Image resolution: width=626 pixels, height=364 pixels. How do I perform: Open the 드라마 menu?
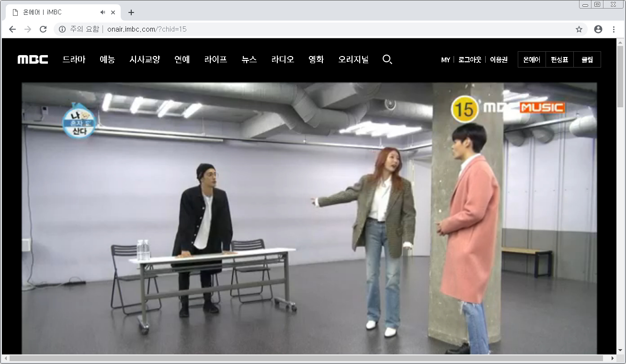coord(74,59)
